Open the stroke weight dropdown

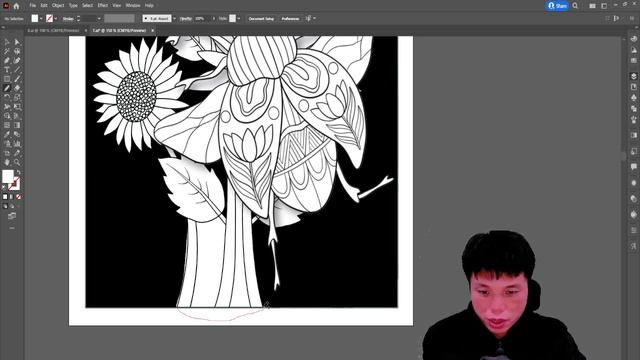click(x=99, y=18)
